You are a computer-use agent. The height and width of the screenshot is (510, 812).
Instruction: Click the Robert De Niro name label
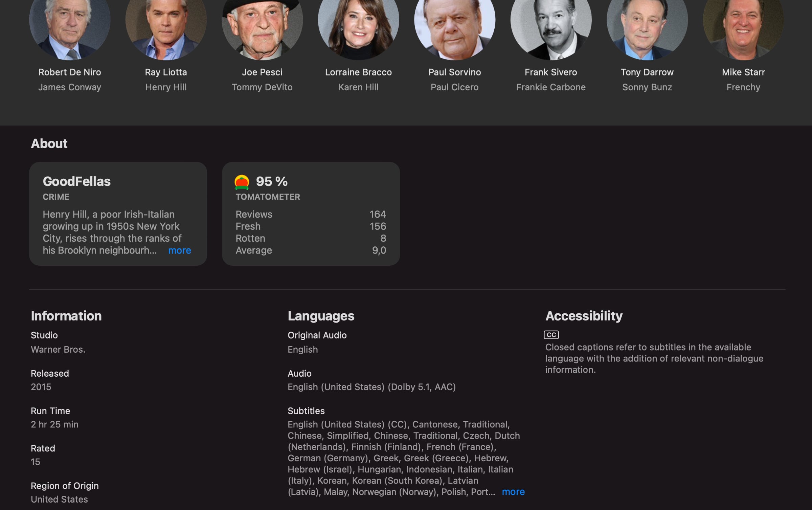(70, 72)
